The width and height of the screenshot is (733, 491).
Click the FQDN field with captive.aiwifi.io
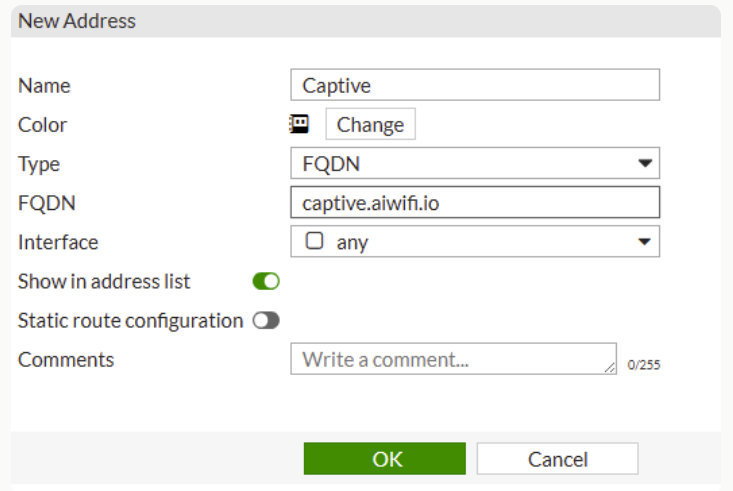coord(474,203)
